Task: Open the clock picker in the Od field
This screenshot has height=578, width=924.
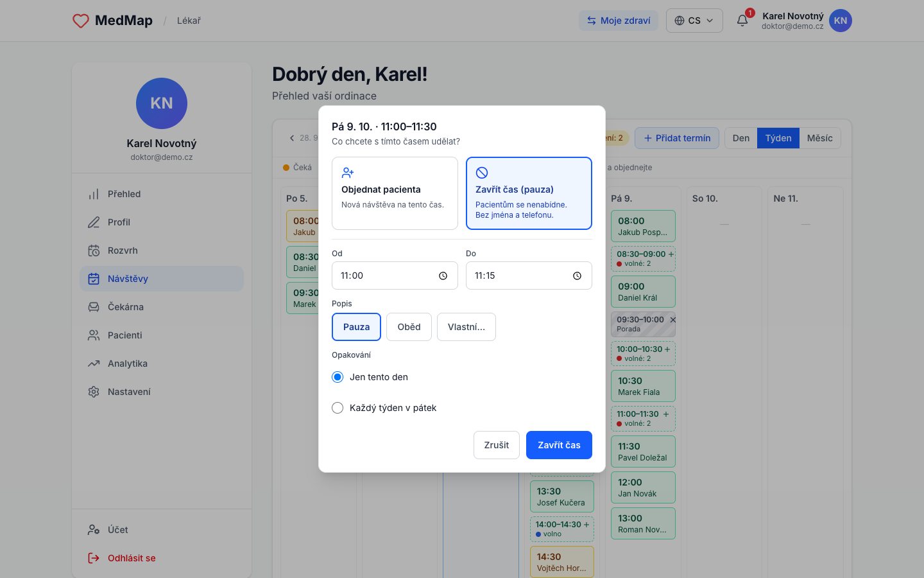Action: click(x=443, y=276)
